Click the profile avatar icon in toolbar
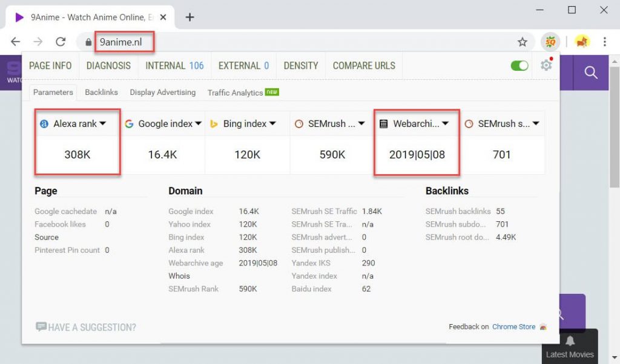620x364 pixels. pos(582,42)
